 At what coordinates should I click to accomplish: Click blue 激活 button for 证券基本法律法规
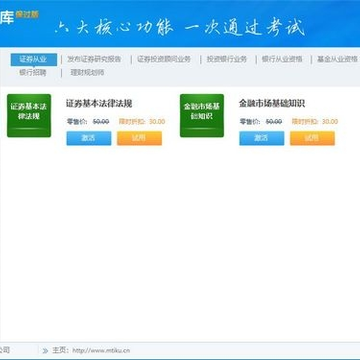(x=89, y=138)
